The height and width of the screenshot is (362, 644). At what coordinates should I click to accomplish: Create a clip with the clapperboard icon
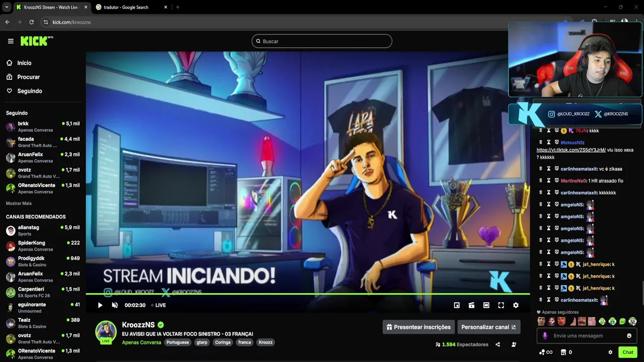(471, 305)
